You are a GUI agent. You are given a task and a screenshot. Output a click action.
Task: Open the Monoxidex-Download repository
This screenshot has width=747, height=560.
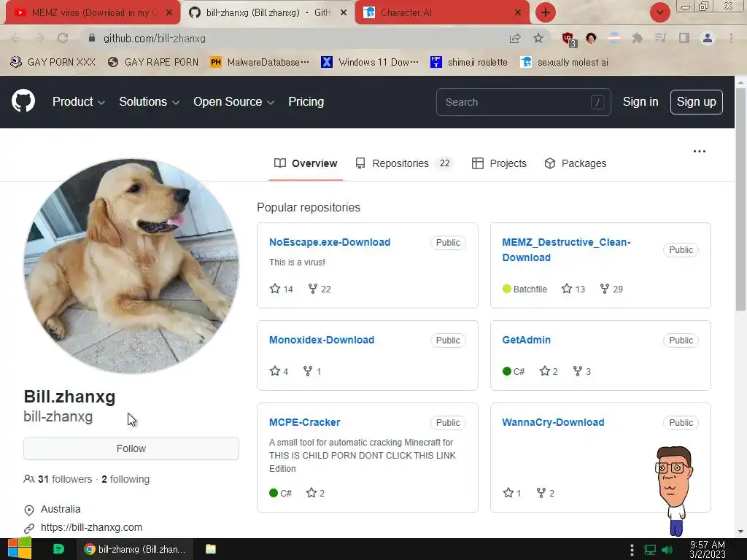pos(322,340)
